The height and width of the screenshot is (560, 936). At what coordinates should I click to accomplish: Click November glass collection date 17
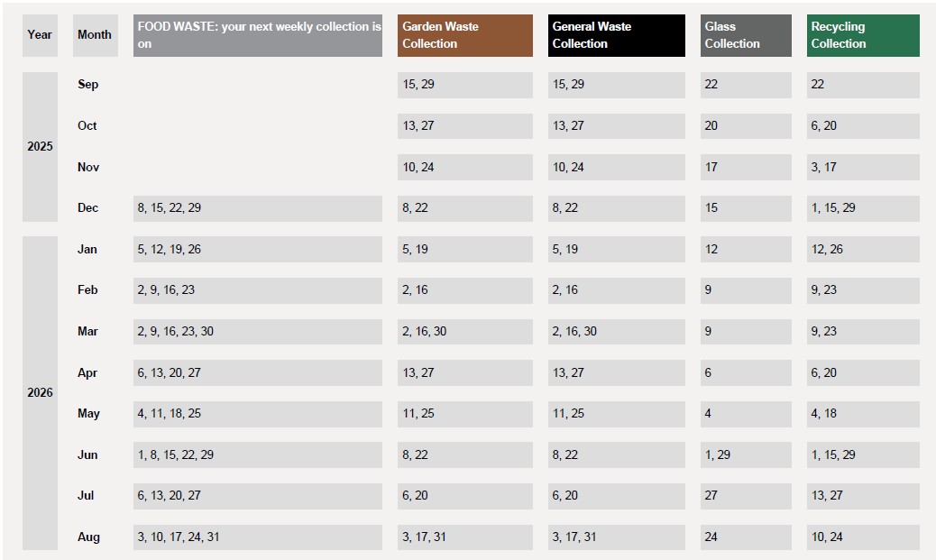pyautogui.click(x=746, y=167)
